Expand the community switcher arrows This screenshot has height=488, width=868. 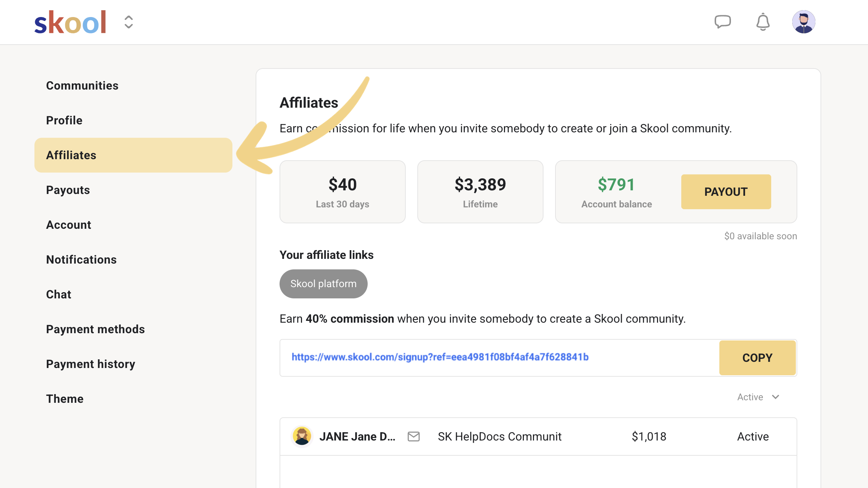point(129,22)
